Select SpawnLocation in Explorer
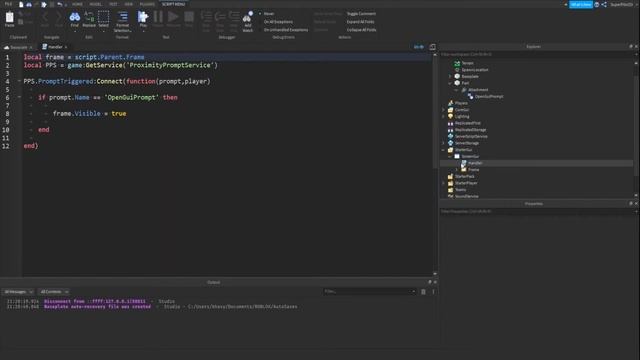640x360 pixels. 471,70
